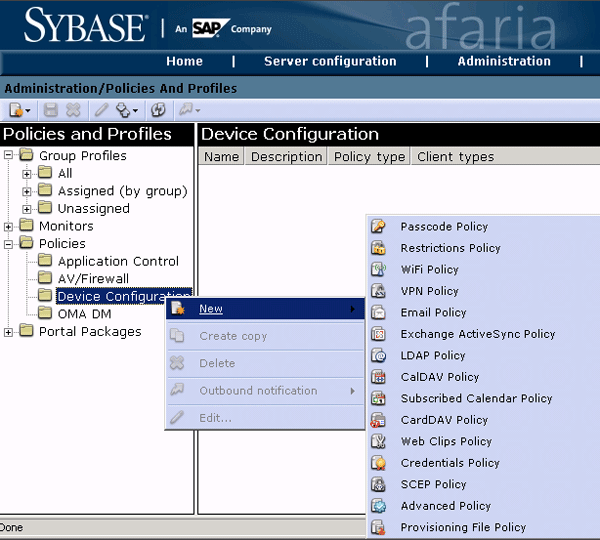This screenshot has width=600, height=540.
Task: Click the Email Policy icon
Action: coord(378,313)
